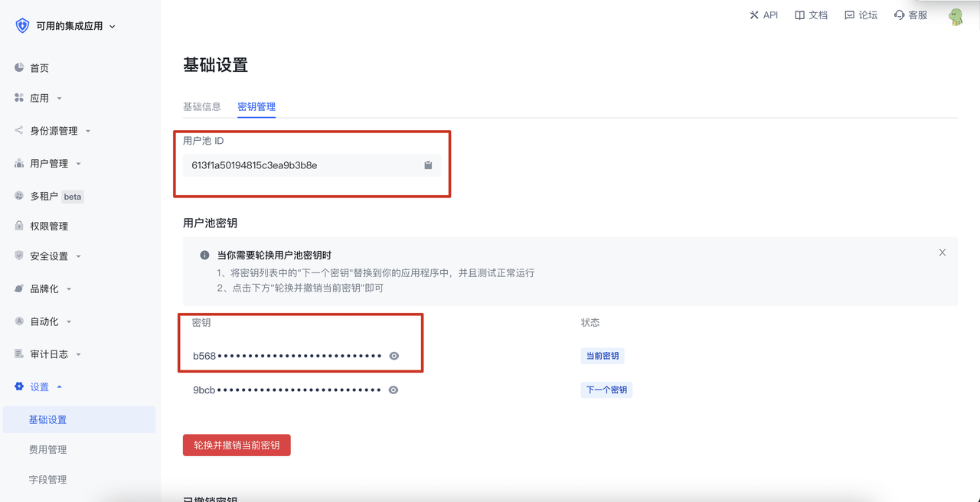This screenshot has width=980, height=502.
Task: Copy the user pool ID with clipboard icon
Action: [428, 165]
